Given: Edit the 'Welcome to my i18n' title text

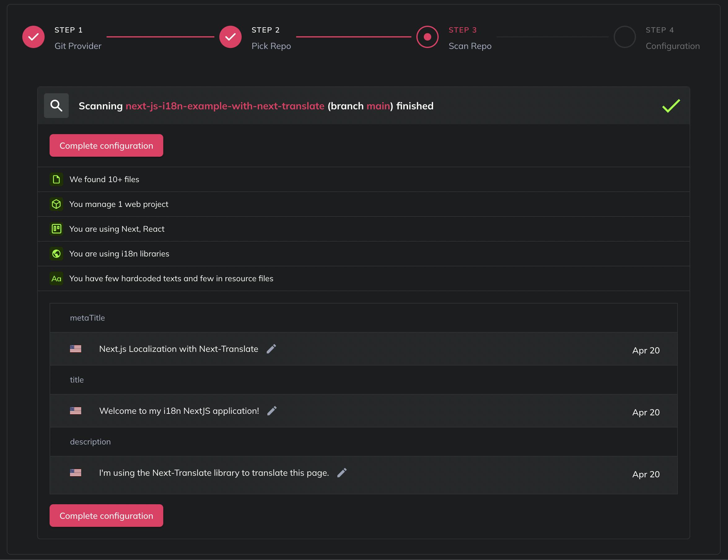Looking at the screenshot, I should tap(272, 411).
